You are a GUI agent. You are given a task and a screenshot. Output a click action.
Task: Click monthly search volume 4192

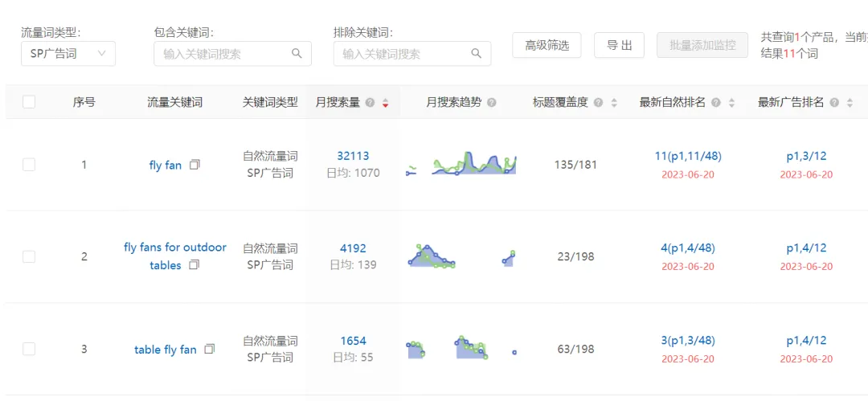353,248
